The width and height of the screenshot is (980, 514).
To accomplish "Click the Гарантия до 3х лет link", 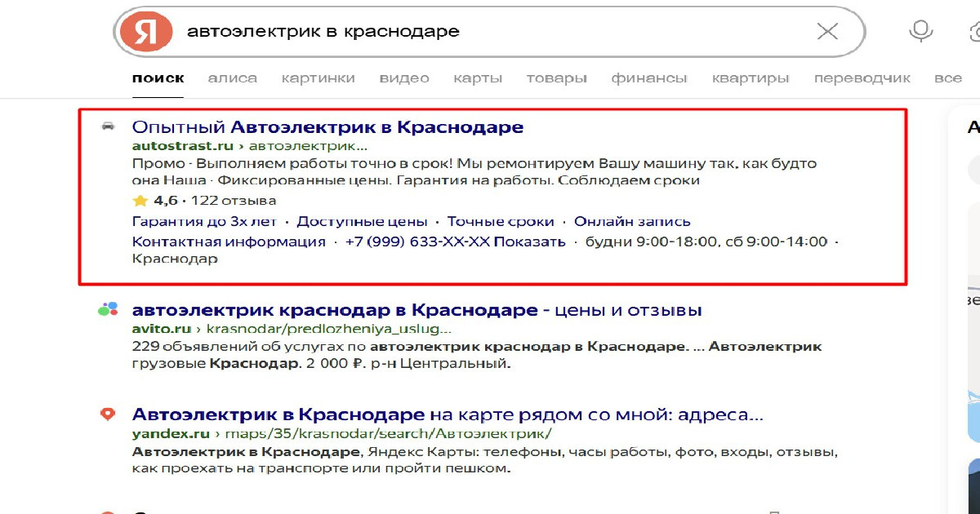I will (204, 222).
